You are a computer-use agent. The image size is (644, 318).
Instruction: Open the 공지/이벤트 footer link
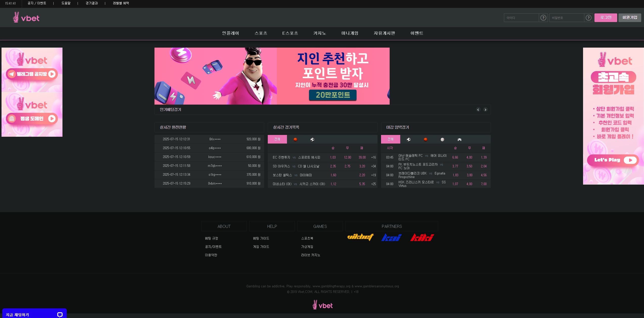click(213, 247)
